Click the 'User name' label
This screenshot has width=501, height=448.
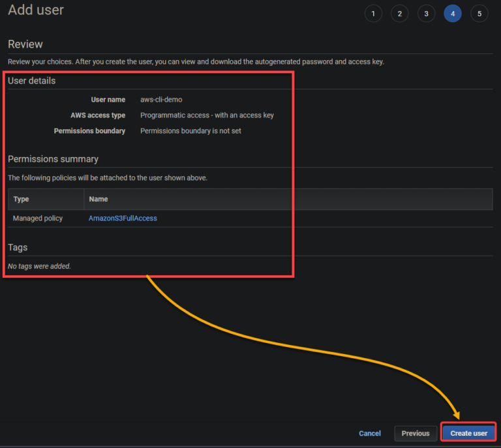coord(108,100)
